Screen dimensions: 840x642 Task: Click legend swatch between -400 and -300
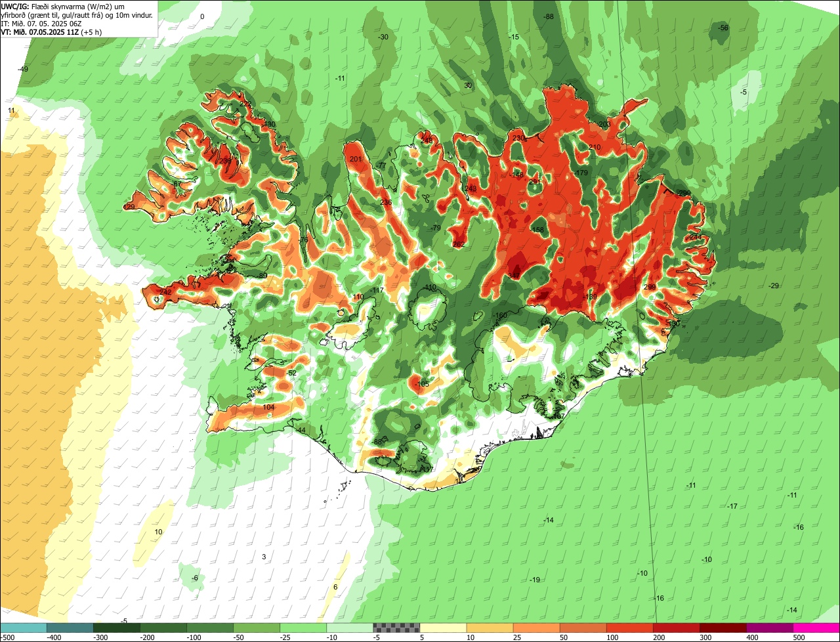click(70, 628)
